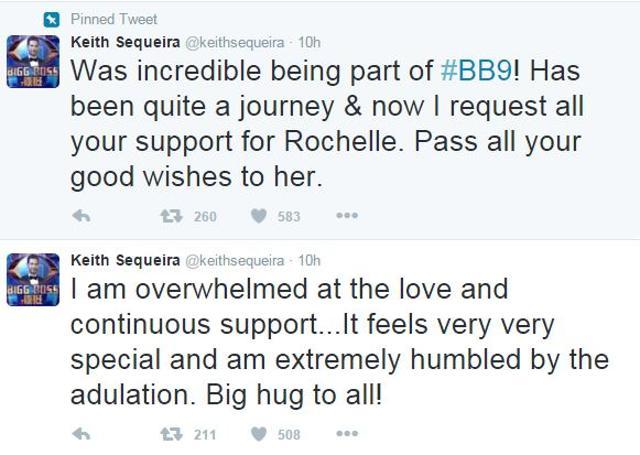Like the tweet with 583 likes
Screen dimensions: 640x455
pos(258,215)
